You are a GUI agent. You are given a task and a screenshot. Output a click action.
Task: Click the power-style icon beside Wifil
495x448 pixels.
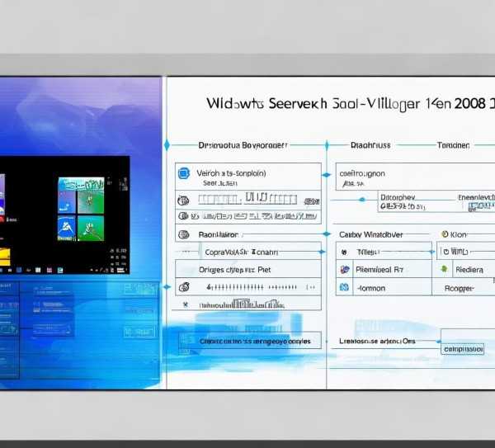point(446,252)
